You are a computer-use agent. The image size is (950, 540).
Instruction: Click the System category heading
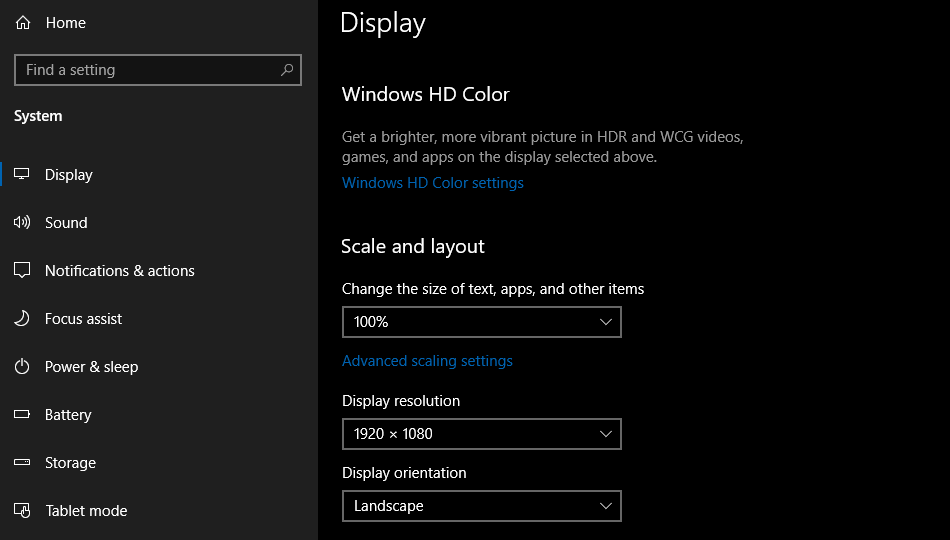pyautogui.click(x=38, y=116)
